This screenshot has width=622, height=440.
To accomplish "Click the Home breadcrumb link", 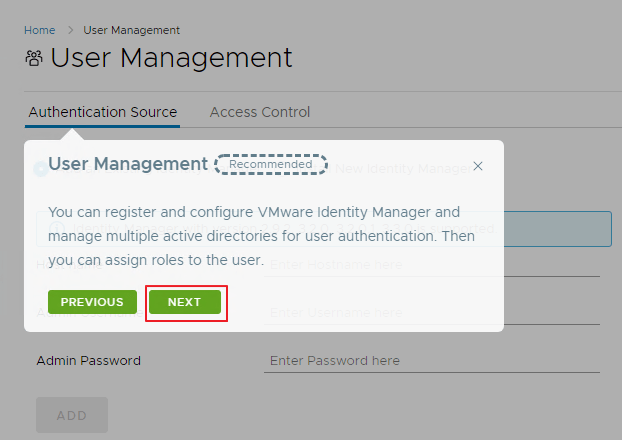I will 39,30.
